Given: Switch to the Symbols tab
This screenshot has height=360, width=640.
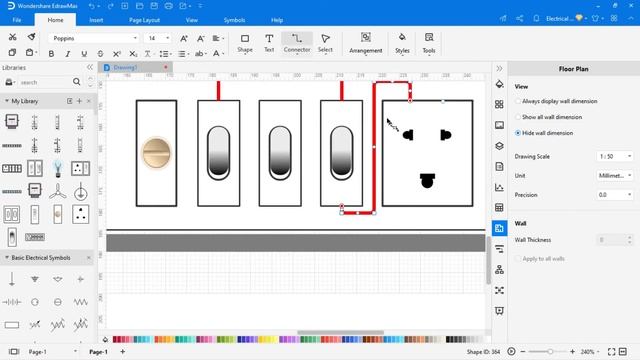Looking at the screenshot, I should (234, 20).
